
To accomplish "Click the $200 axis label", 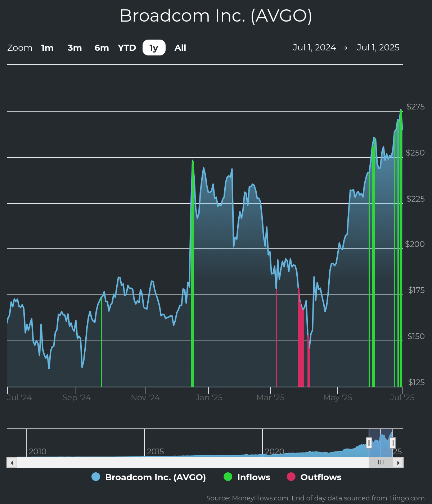I will pyautogui.click(x=415, y=244).
